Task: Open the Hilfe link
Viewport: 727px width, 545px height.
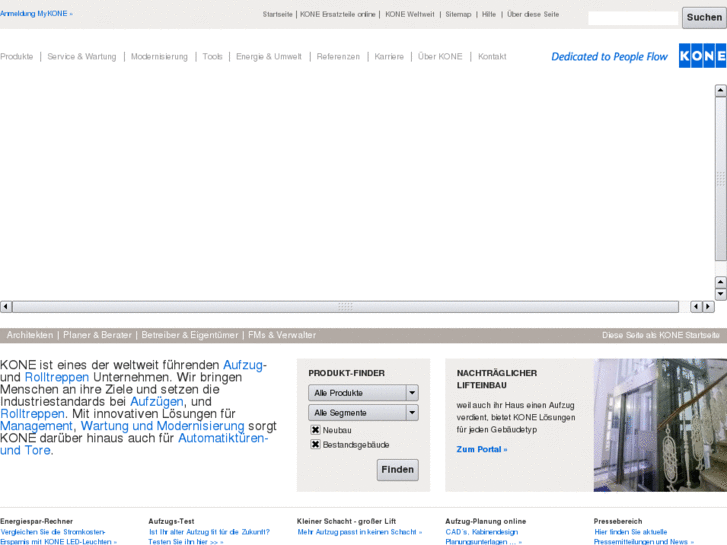Action: [x=489, y=14]
